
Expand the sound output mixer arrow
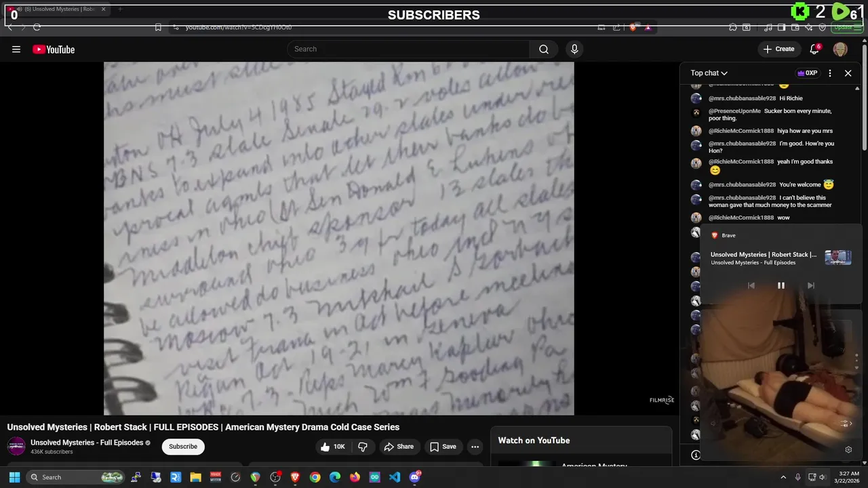846,424
